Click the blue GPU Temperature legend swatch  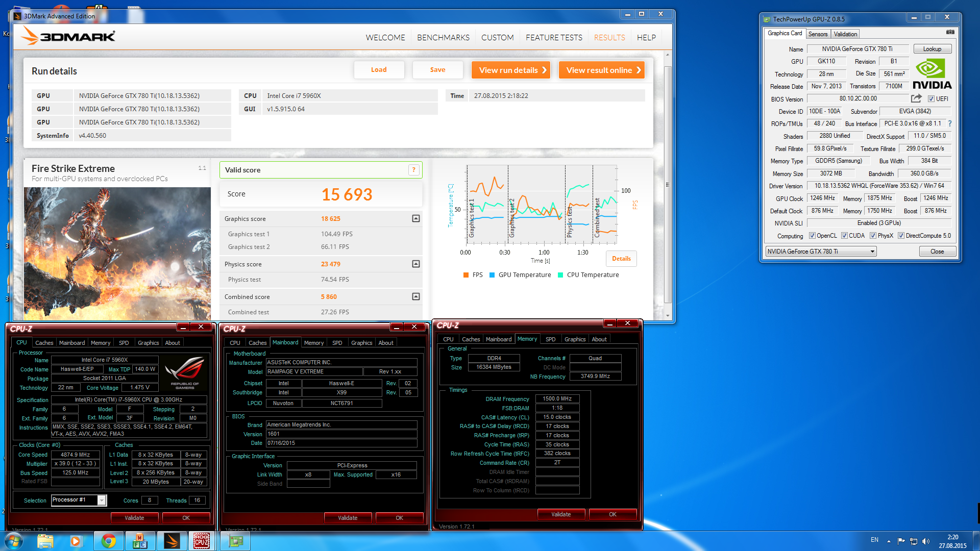point(492,275)
